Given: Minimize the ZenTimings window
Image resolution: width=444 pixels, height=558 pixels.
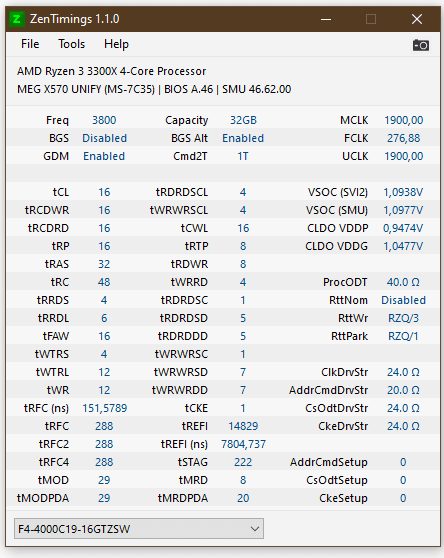Looking at the screenshot, I should pos(326,19).
